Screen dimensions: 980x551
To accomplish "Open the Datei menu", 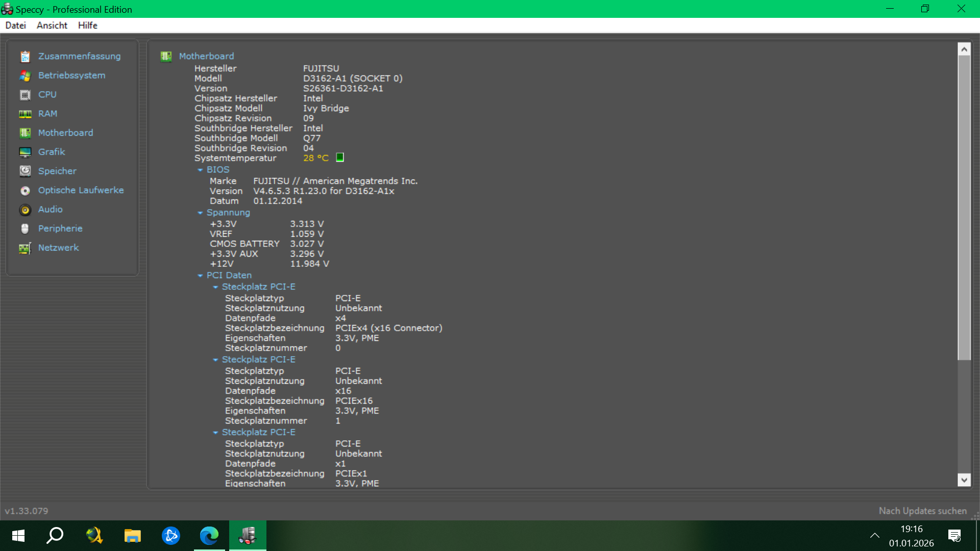I will coord(15,26).
